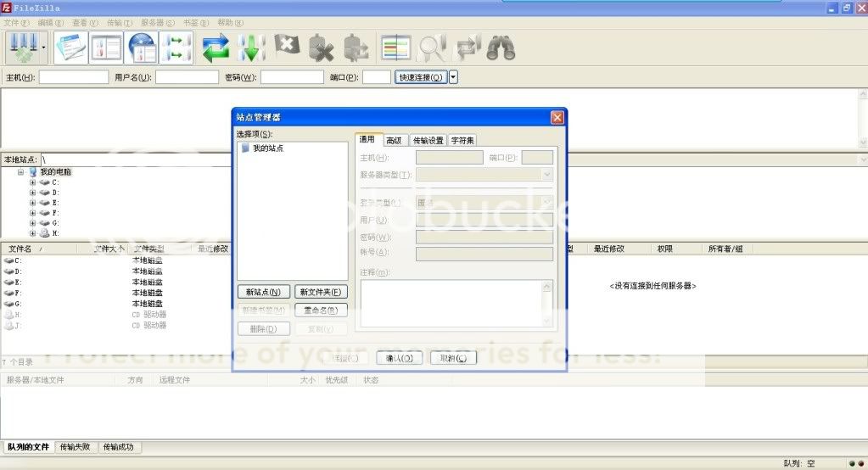Switch to the 通用 tab in Site Manager
This screenshot has height=470, width=868.
[367, 139]
